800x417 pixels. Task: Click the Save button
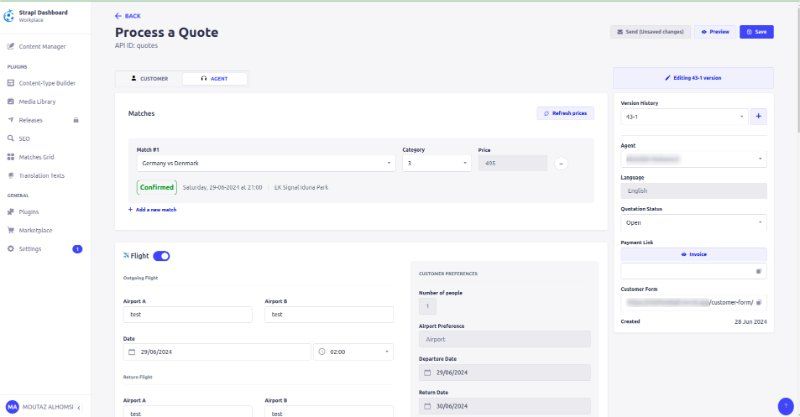coord(756,32)
